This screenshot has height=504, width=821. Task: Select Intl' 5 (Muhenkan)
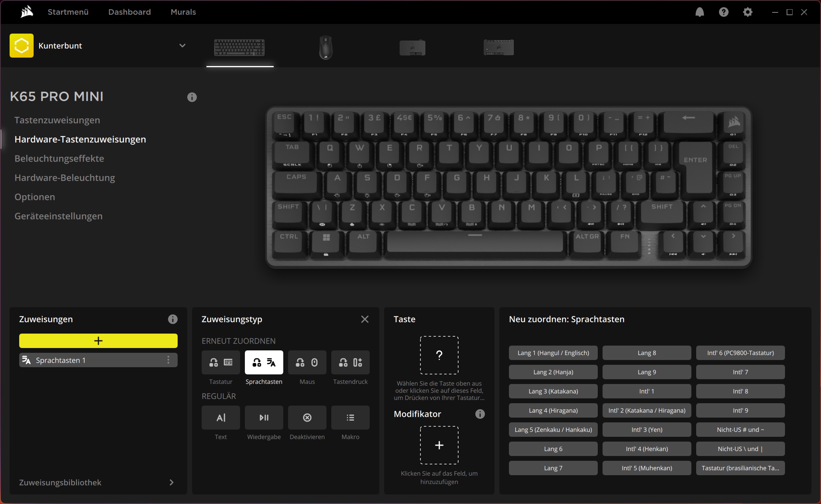point(647,468)
